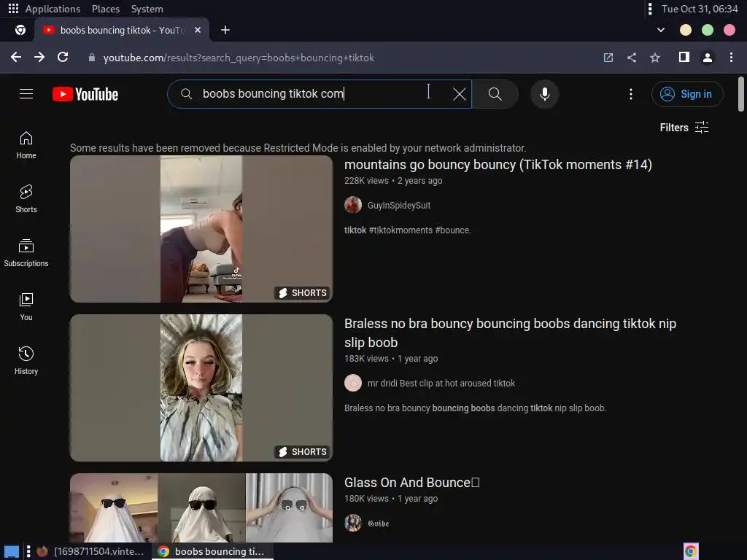Open a new browser tab

[x=225, y=30]
